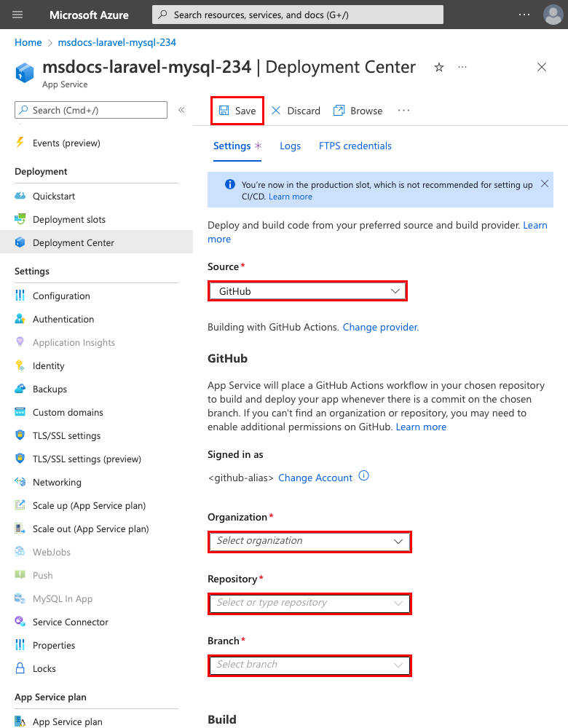The image size is (568, 728).
Task: Collapse the sidebar with the double chevron
Action: tap(181, 110)
